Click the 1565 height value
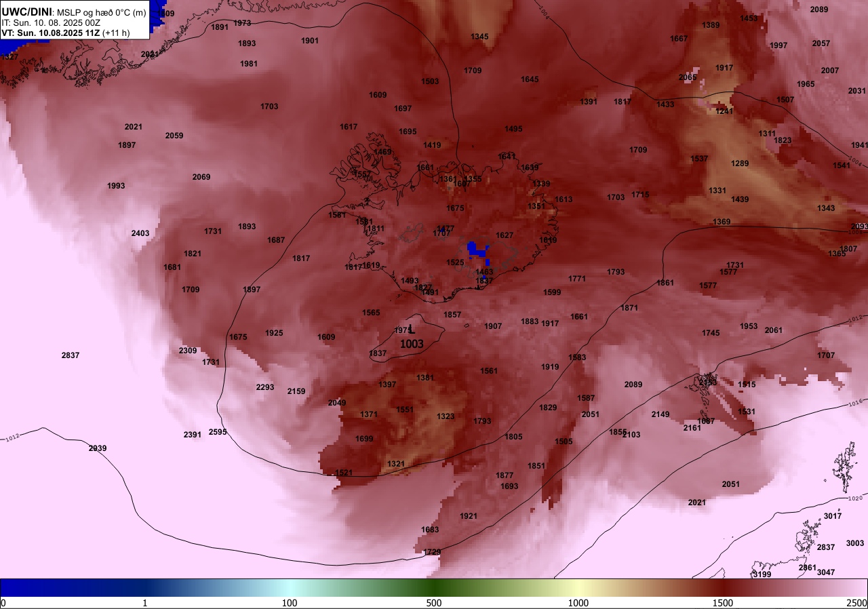This screenshot has width=868, height=609. (x=371, y=313)
